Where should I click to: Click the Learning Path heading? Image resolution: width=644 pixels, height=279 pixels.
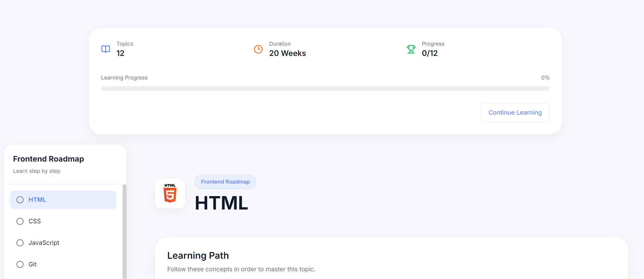click(198, 256)
